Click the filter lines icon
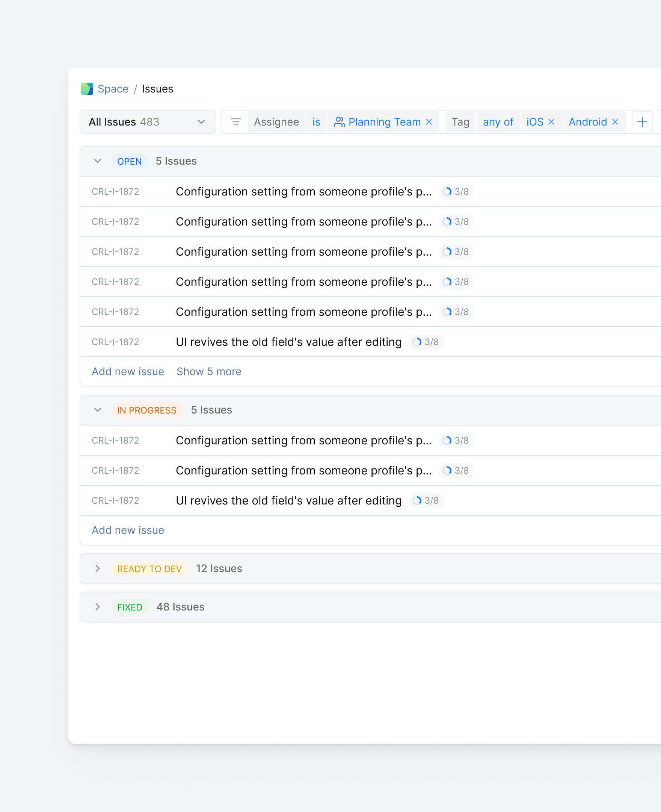The width and height of the screenshot is (661, 812). pos(236,122)
